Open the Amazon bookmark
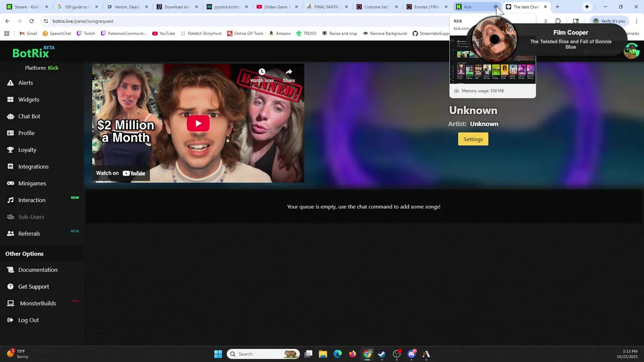The height and width of the screenshot is (362, 644). [280, 34]
